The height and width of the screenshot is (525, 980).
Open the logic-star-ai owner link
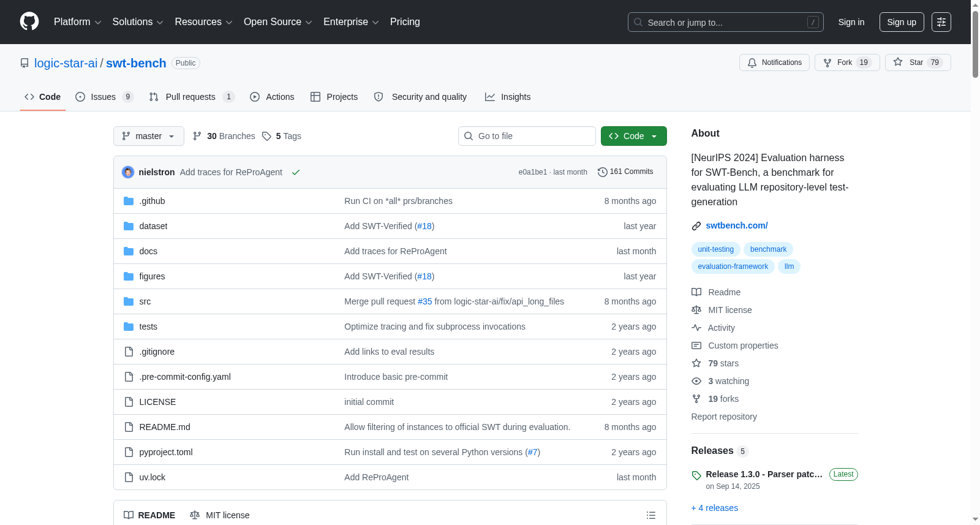point(66,63)
